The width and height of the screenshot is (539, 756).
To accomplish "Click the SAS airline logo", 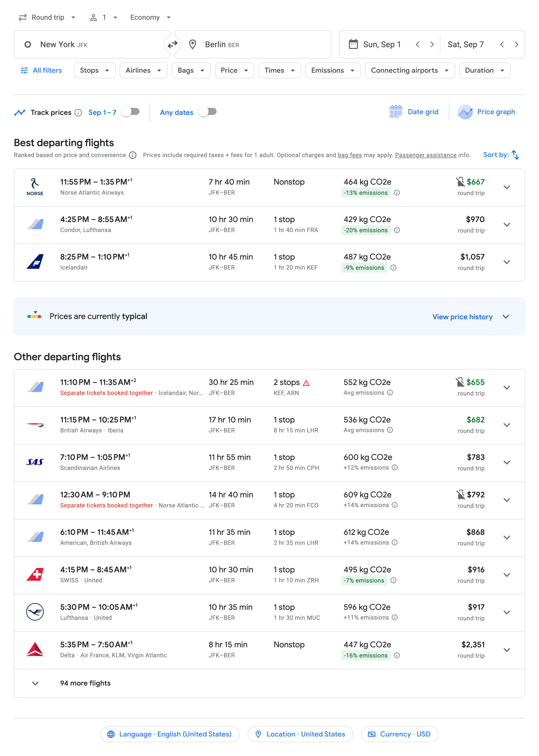I will pyautogui.click(x=35, y=462).
